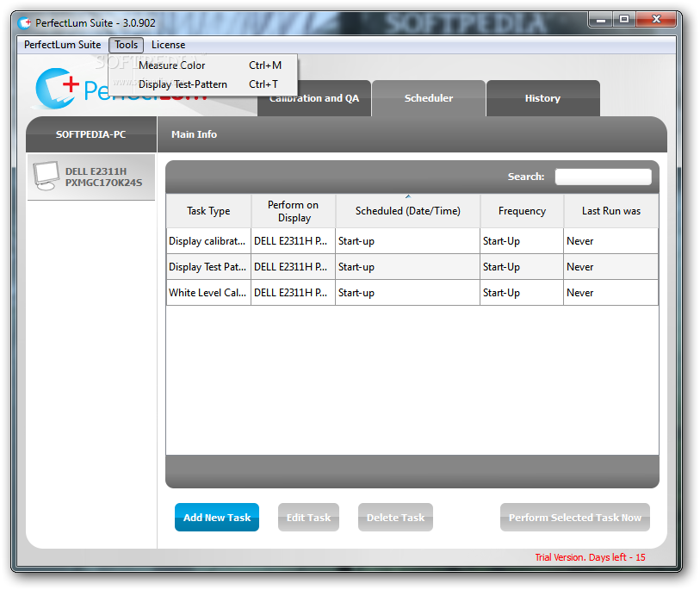
Task: Select the 'Display Test Pat...' task row
Action: coord(412,267)
